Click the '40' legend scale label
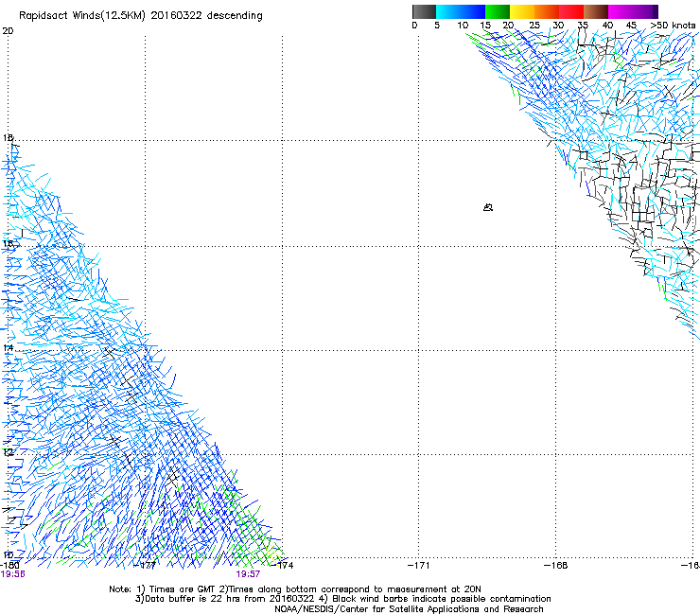The height and width of the screenshot is (615, 700). coord(607,26)
